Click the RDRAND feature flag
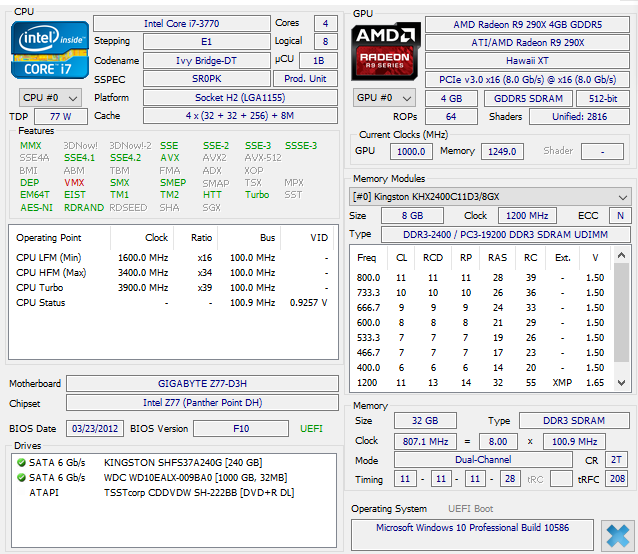 pos(84,207)
